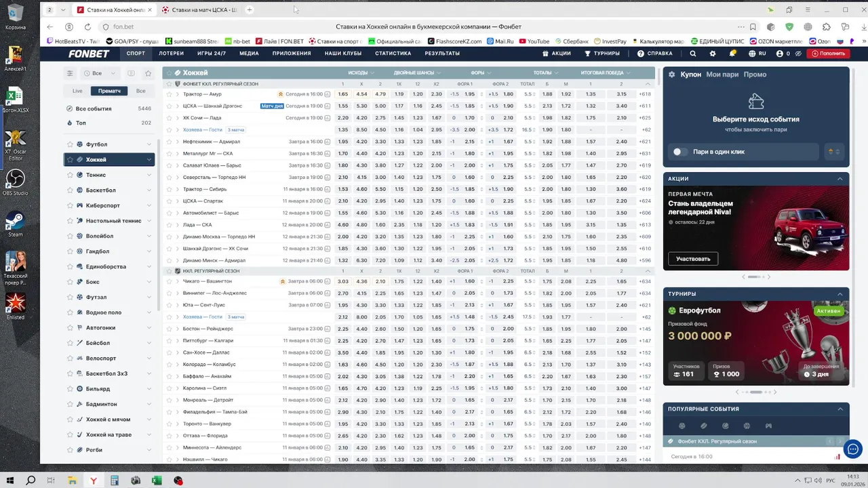This screenshot has height=488, width=868.
Task: Collapse the Популярные события panel
Action: point(840,409)
